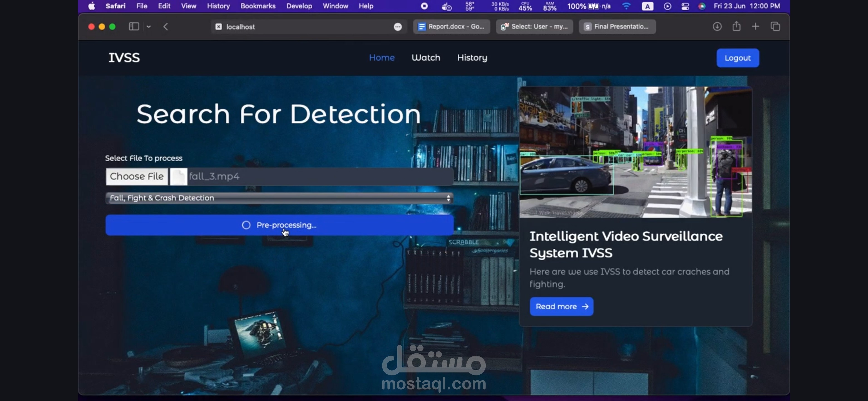
Task: Open the File menu
Action: (x=142, y=6)
